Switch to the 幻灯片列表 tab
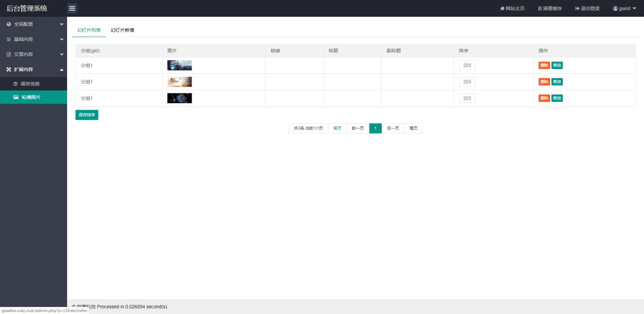Screen dimensions: 644x314 89,30
